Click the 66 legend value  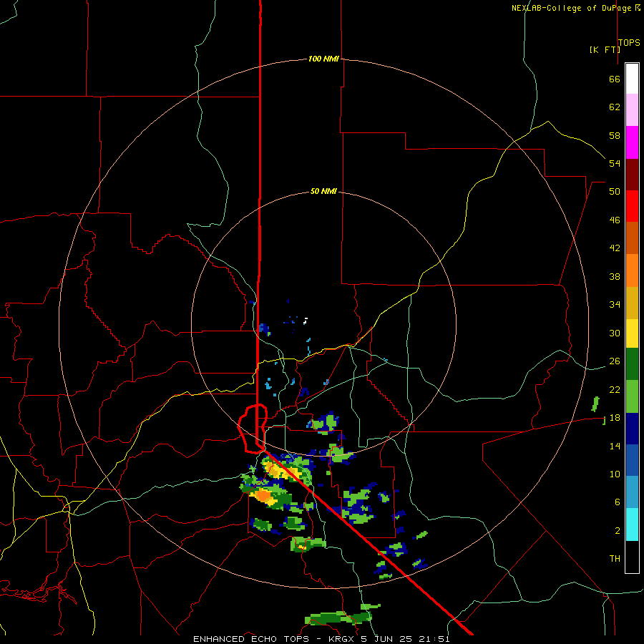tap(615, 79)
